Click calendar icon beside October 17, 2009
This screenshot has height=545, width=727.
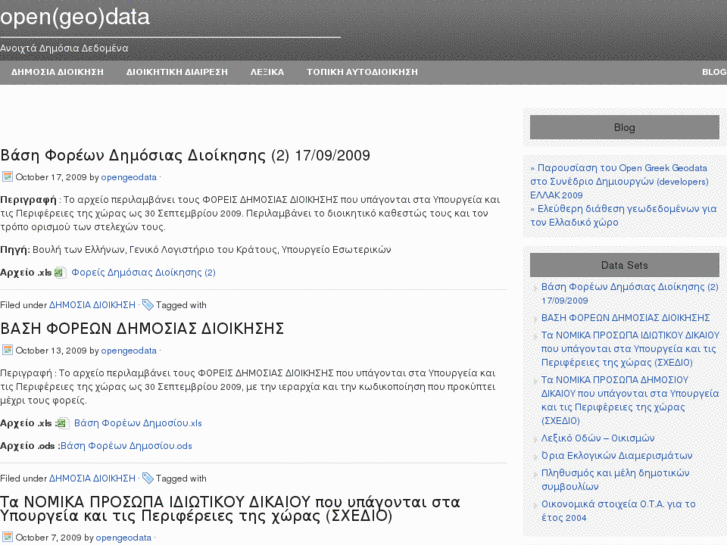(x=7, y=177)
